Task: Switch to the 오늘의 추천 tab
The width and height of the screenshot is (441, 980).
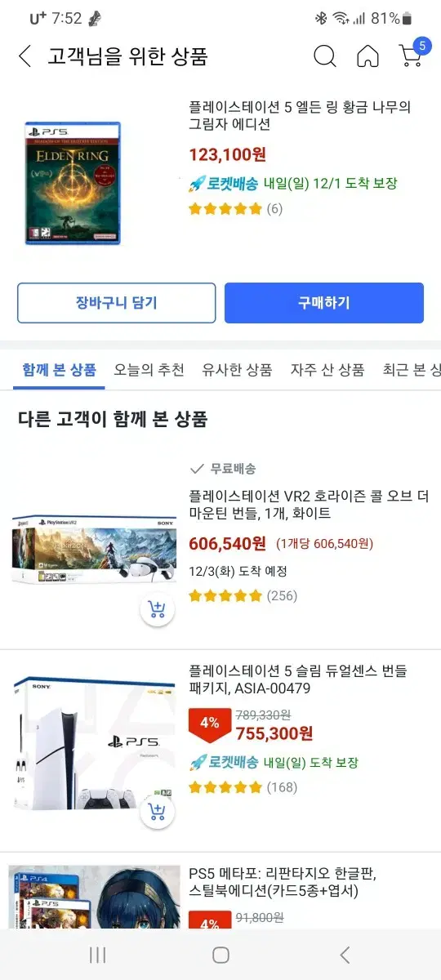Action: (149, 369)
